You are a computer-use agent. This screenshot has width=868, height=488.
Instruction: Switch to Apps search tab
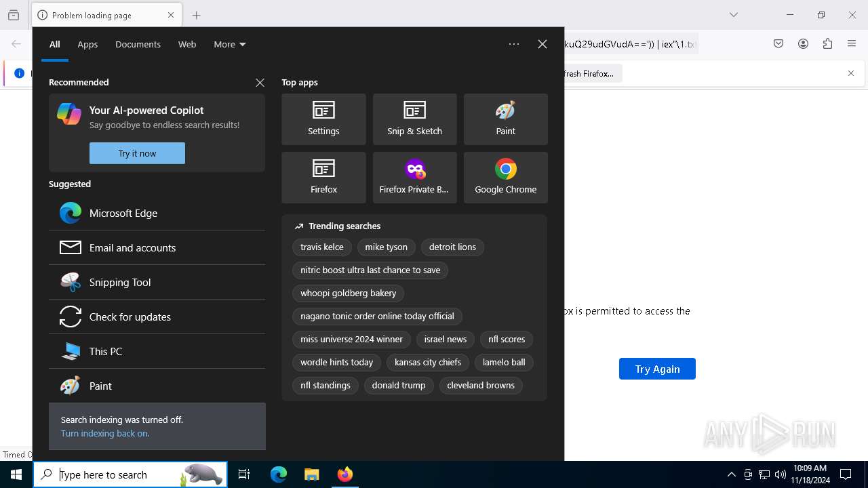coord(87,44)
